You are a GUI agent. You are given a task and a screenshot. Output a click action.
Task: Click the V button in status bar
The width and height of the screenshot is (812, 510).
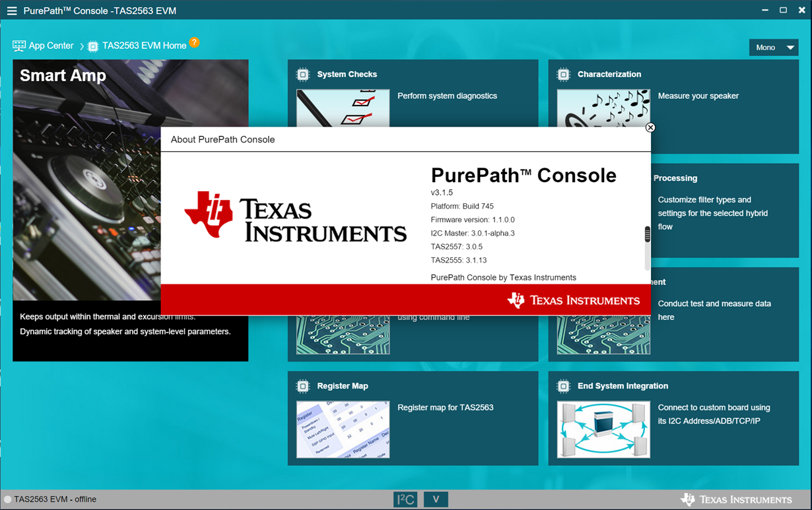point(436,499)
